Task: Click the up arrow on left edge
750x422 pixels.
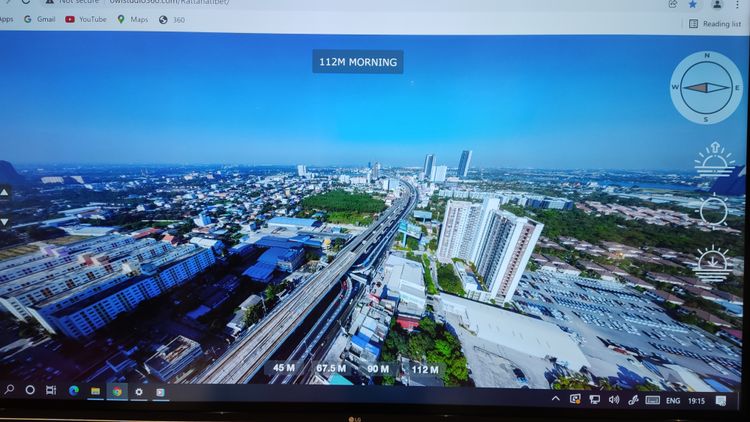Action: point(4,192)
